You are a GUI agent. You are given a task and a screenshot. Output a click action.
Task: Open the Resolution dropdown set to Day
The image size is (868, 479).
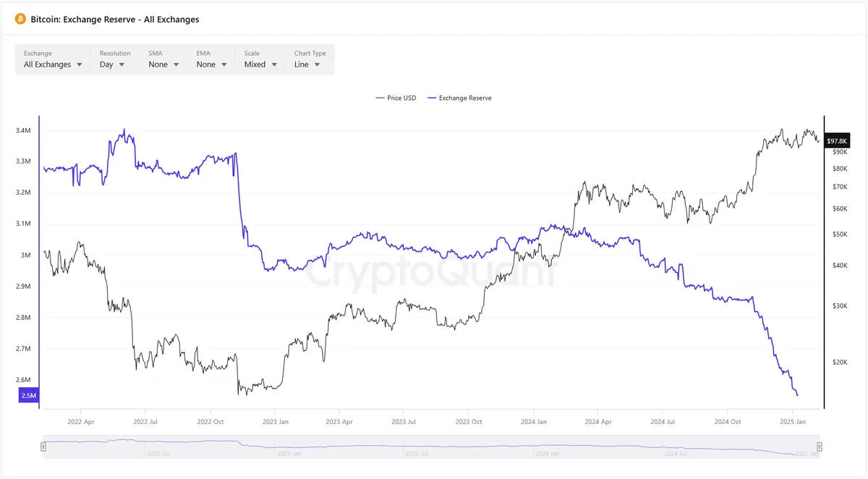point(114,59)
